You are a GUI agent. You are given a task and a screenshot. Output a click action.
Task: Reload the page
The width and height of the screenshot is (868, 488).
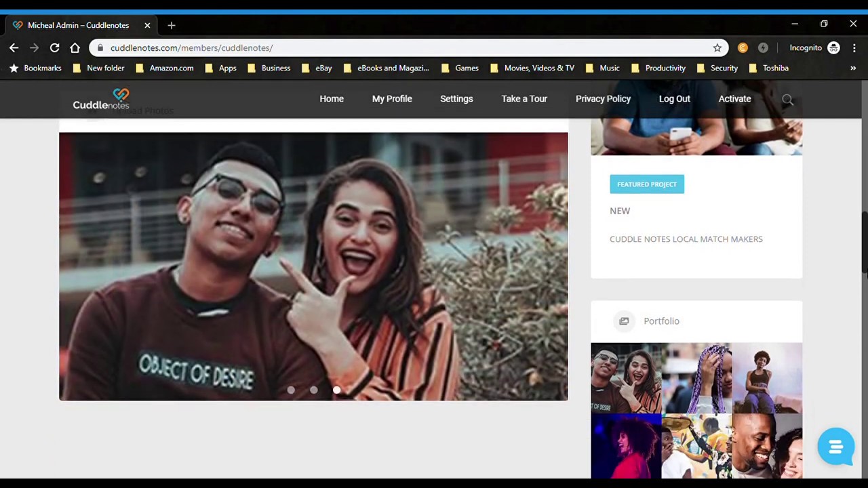54,47
